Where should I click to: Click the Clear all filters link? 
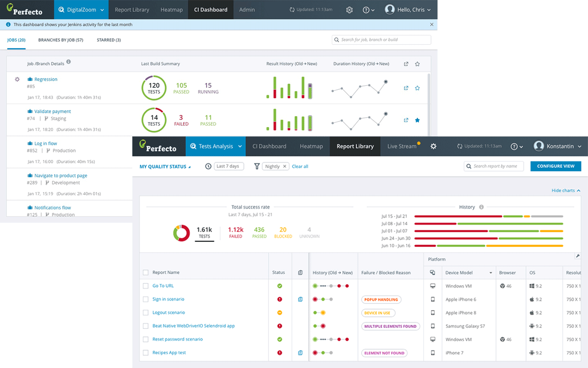coord(300,167)
